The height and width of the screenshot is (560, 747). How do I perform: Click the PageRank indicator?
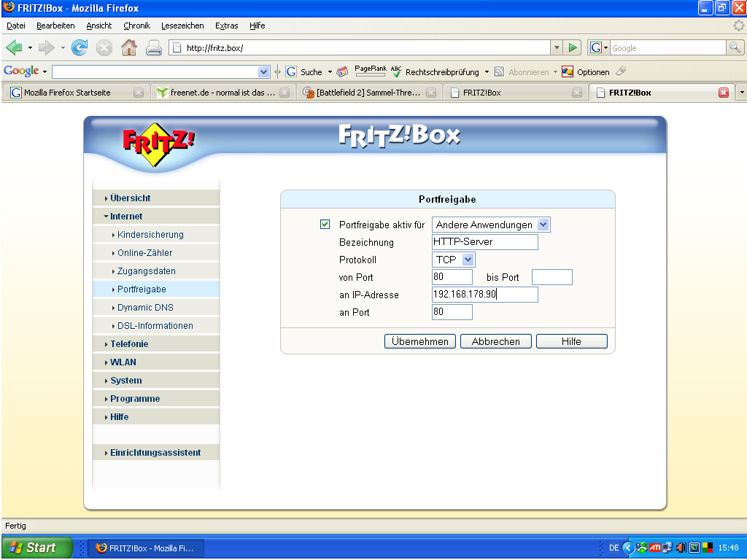coord(370,71)
